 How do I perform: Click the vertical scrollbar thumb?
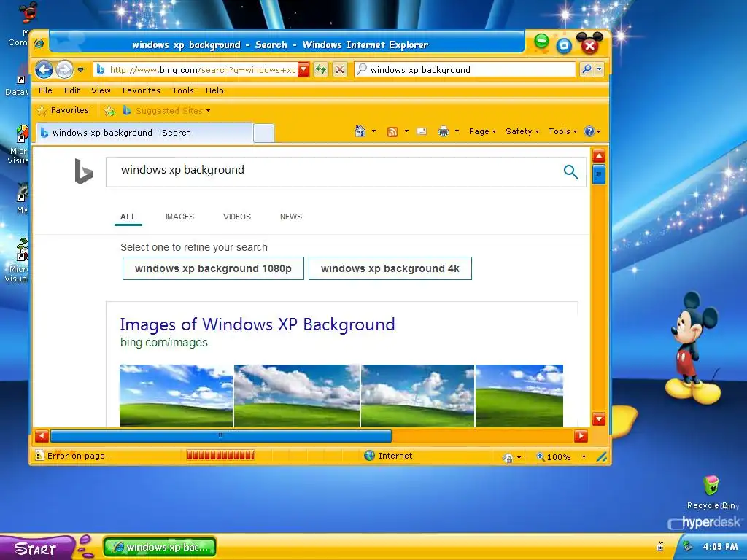tap(599, 174)
